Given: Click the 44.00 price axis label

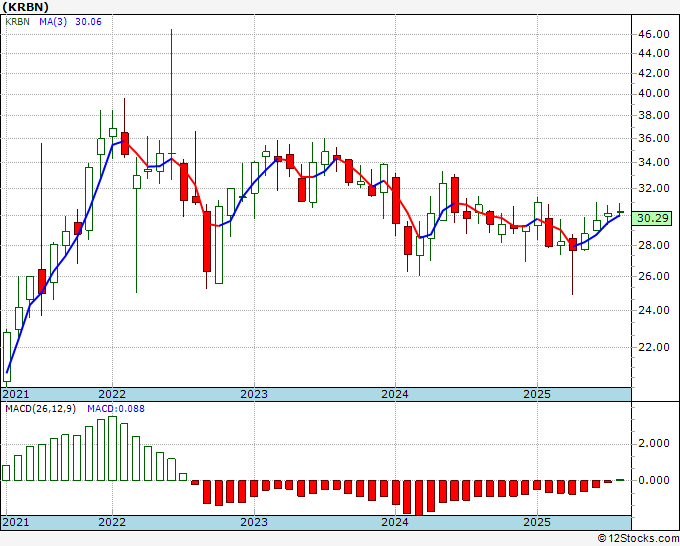Looking at the screenshot, I should tap(654, 53).
